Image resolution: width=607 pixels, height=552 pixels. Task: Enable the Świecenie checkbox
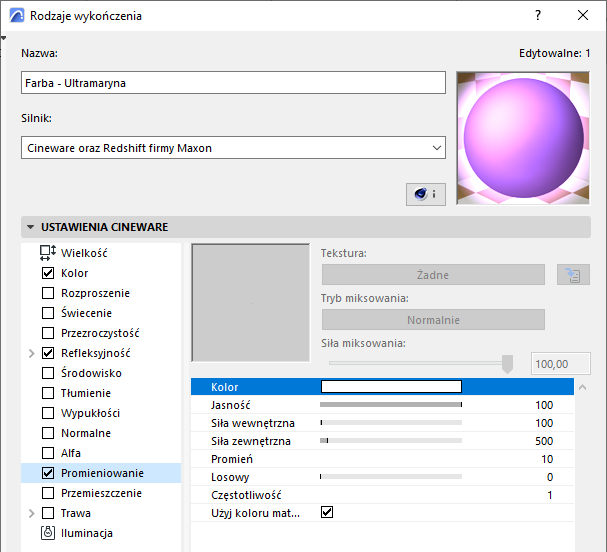point(48,313)
